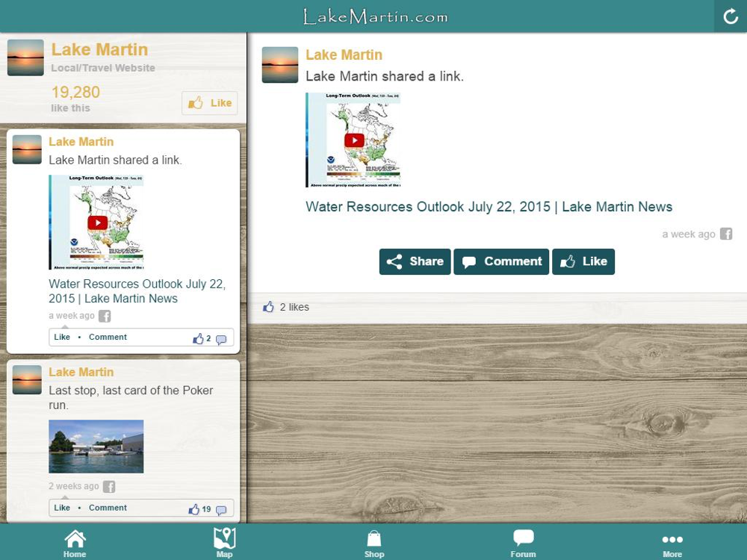Click the '19,280' like count
747x560 pixels.
click(75, 92)
